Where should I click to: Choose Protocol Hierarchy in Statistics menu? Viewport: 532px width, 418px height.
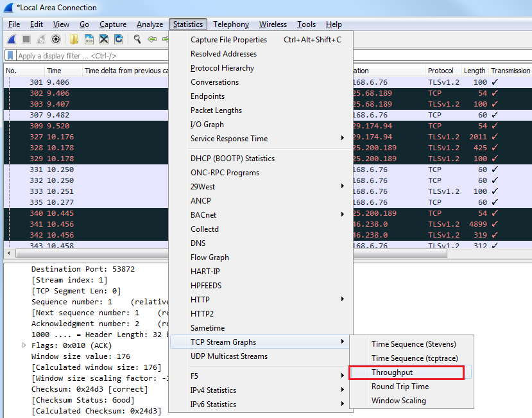coord(222,68)
